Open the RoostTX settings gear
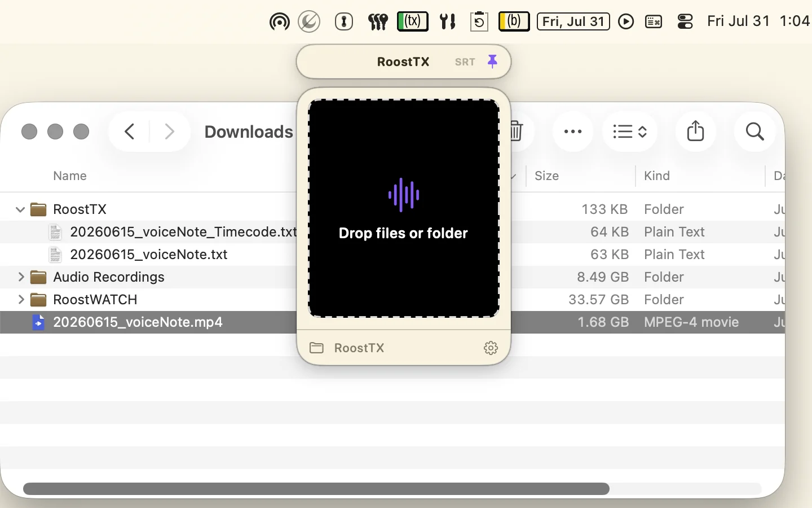This screenshot has height=508, width=812. (x=491, y=348)
